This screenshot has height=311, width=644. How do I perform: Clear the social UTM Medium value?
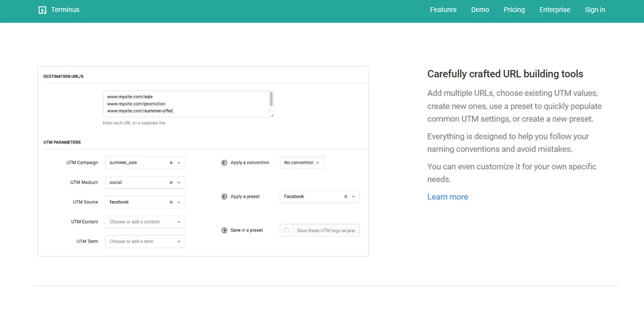[171, 182]
